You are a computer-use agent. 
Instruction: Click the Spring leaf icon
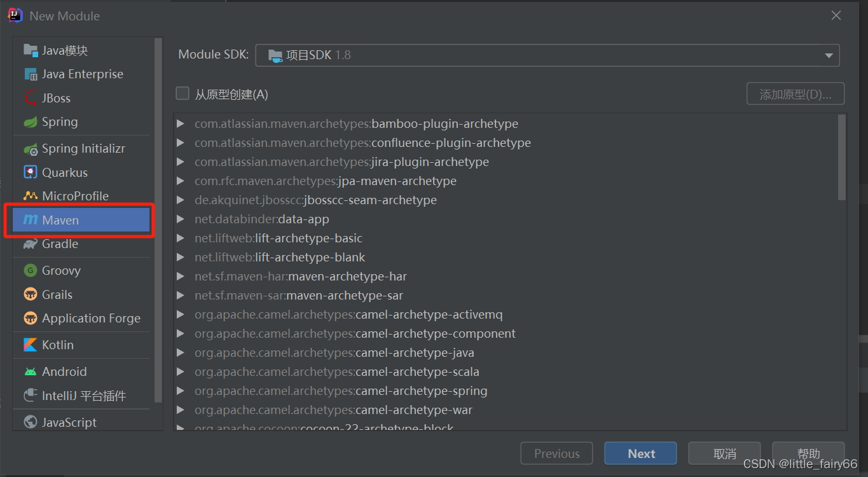tap(31, 122)
